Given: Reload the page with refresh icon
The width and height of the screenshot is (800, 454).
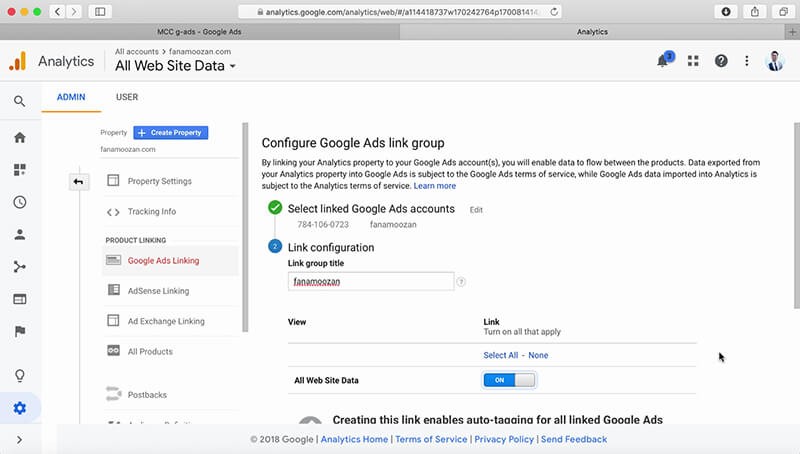Looking at the screenshot, I should (x=554, y=12).
